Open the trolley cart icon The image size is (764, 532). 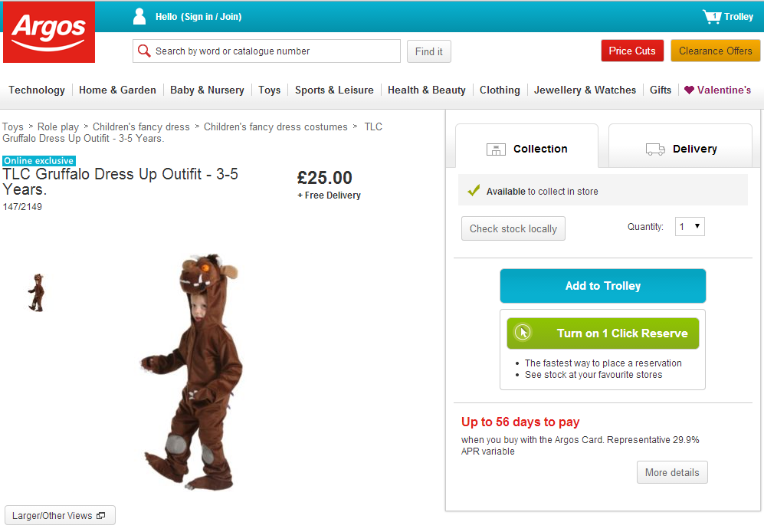coord(713,16)
